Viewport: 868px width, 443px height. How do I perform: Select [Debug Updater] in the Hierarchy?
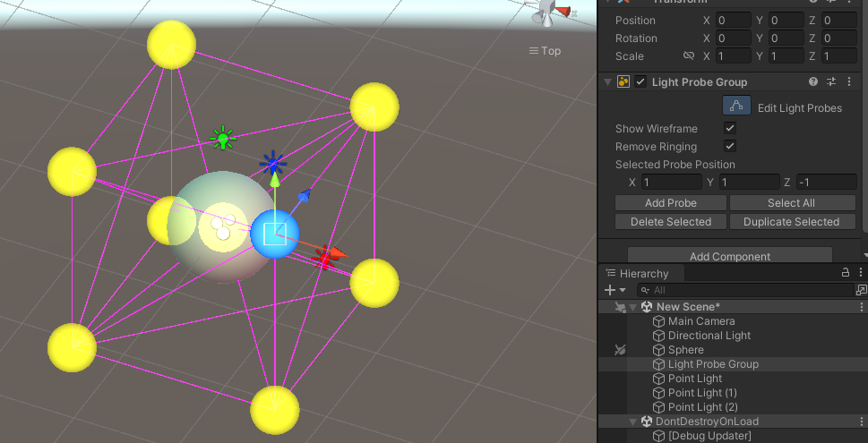[x=709, y=436]
